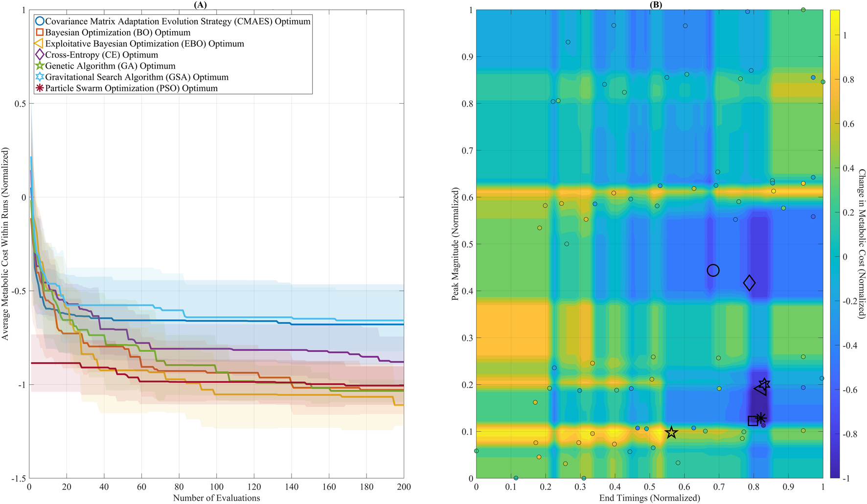
Task: Select the yellow triangle EBO legend marker
Action: coord(40,44)
